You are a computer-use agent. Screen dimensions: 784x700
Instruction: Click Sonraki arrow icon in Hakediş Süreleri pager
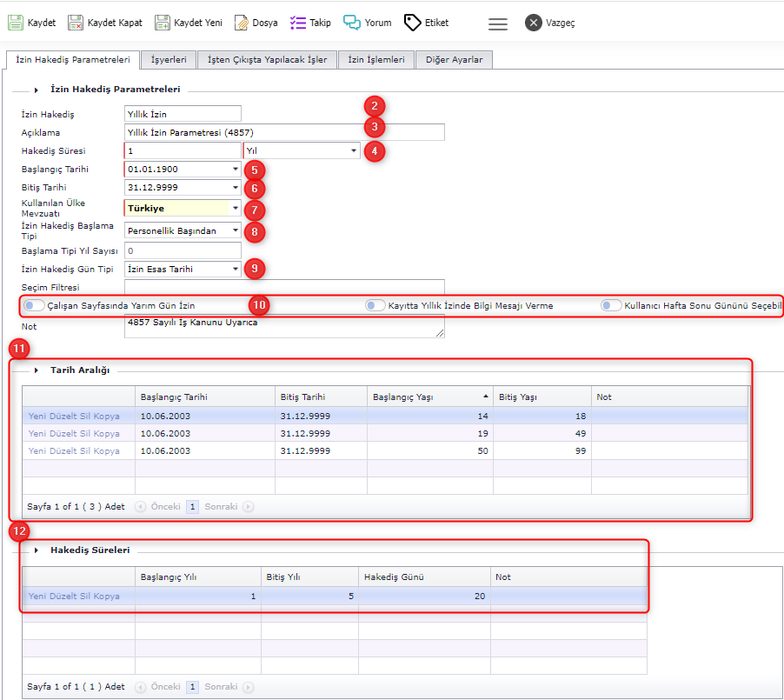pyautogui.click(x=248, y=687)
